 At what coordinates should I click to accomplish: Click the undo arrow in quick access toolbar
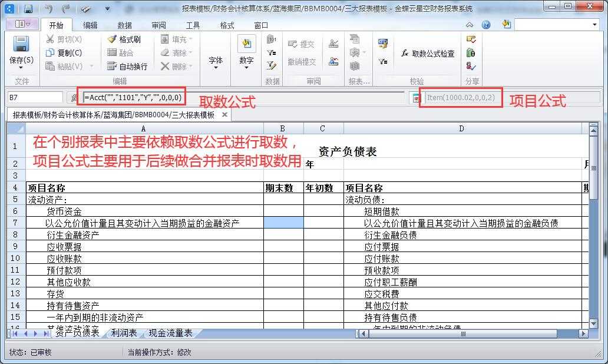[48, 9]
